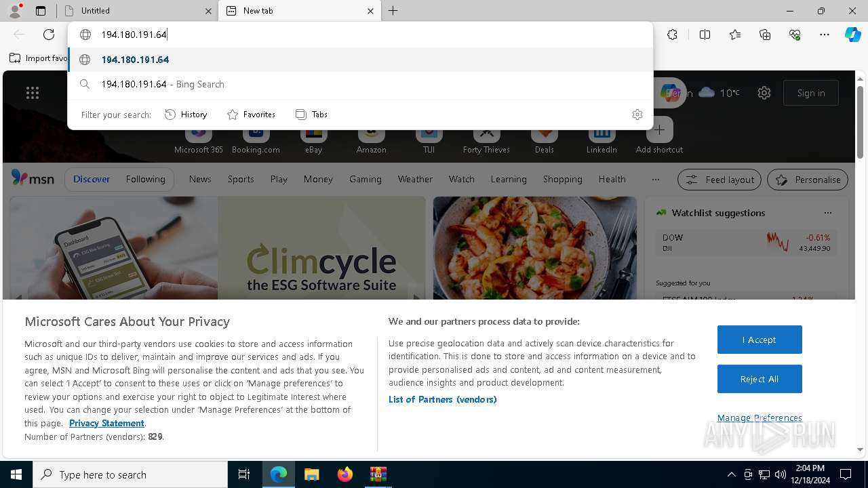The height and width of the screenshot is (488, 868).
Task: Open WinRAR from taskbar
Action: pyautogui.click(x=378, y=474)
